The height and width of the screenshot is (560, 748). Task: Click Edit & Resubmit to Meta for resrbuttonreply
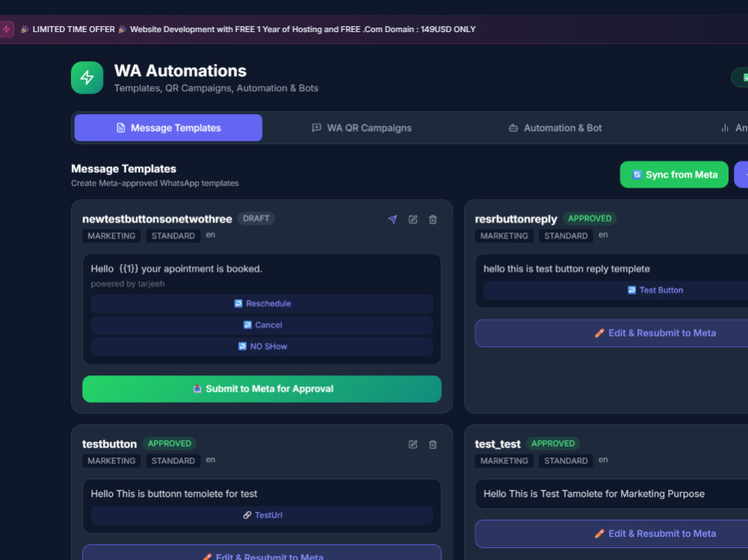point(612,333)
